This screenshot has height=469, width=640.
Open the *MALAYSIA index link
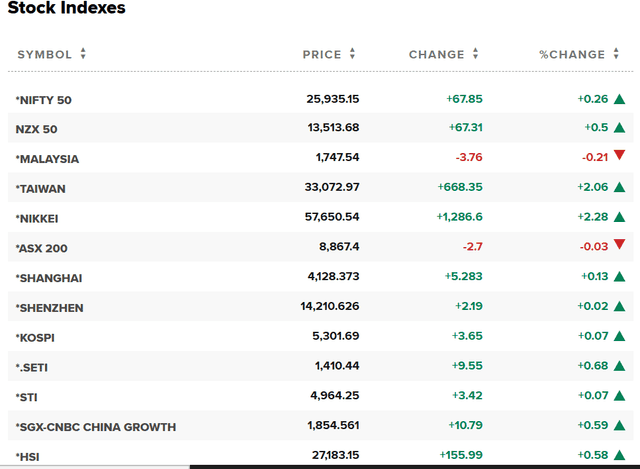click(x=47, y=159)
